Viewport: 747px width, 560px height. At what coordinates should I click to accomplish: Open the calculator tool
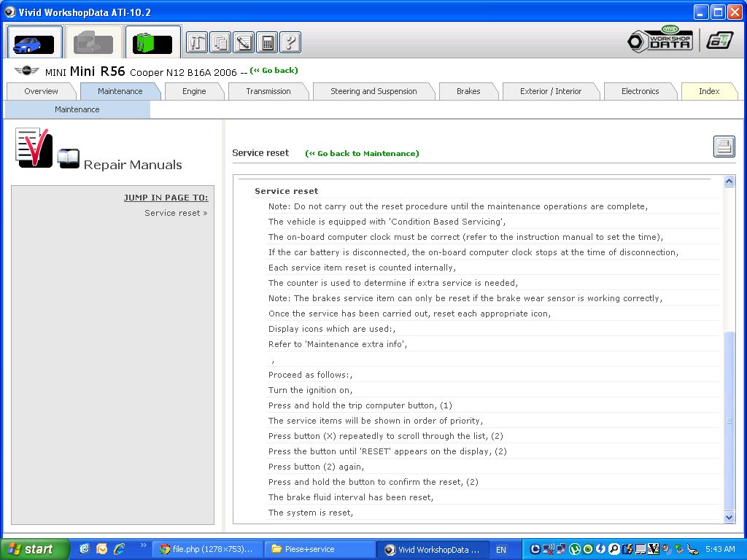(x=267, y=42)
